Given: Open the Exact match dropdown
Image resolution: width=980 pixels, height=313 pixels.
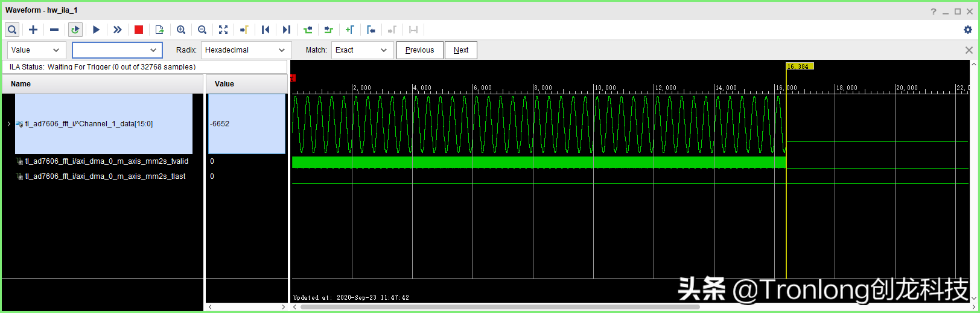Looking at the screenshot, I should click(362, 50).
